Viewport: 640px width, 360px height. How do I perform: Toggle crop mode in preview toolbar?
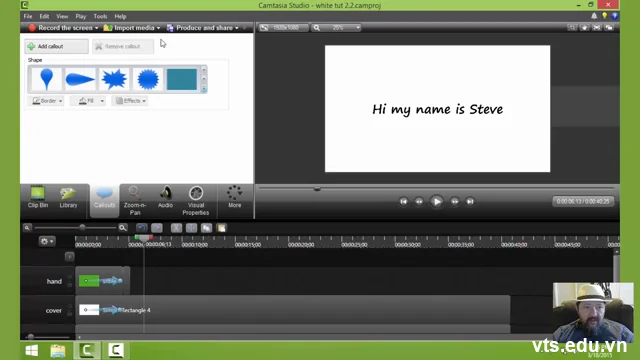click(x=572, y=27)
